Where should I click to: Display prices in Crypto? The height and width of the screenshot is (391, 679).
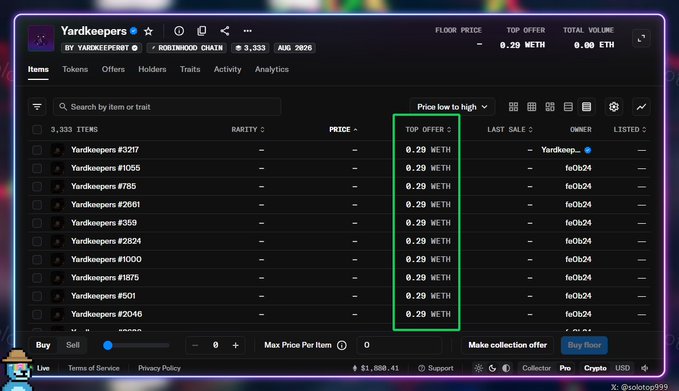tap(595, 368)
